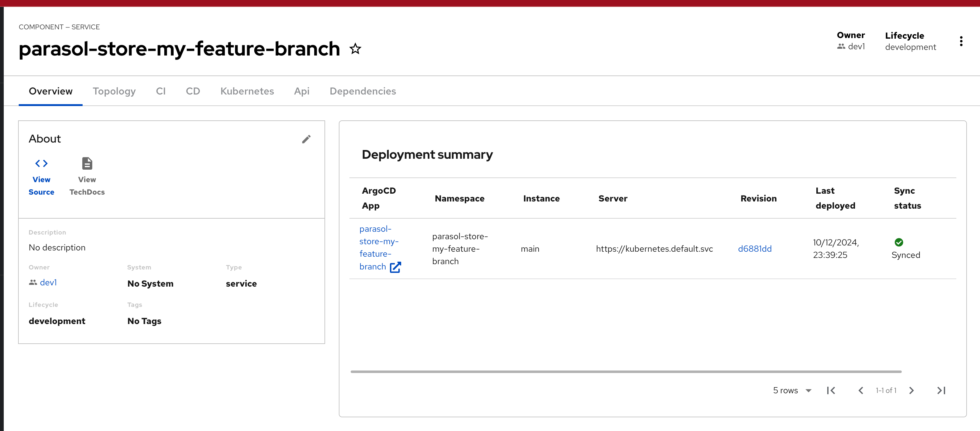The height and width of the screenshot is (431, 980).
Task: Click the ArgoCD App column header
Action: coord(378,198)
